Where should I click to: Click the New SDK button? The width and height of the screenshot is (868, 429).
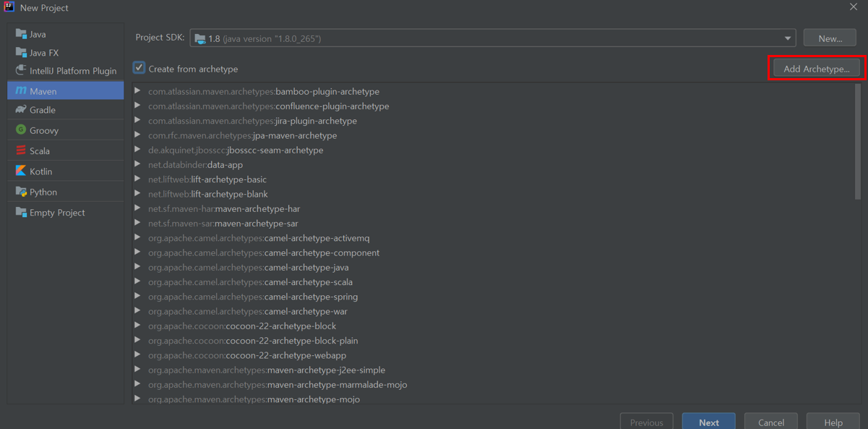pyautogui.click(x=830, y=38)
